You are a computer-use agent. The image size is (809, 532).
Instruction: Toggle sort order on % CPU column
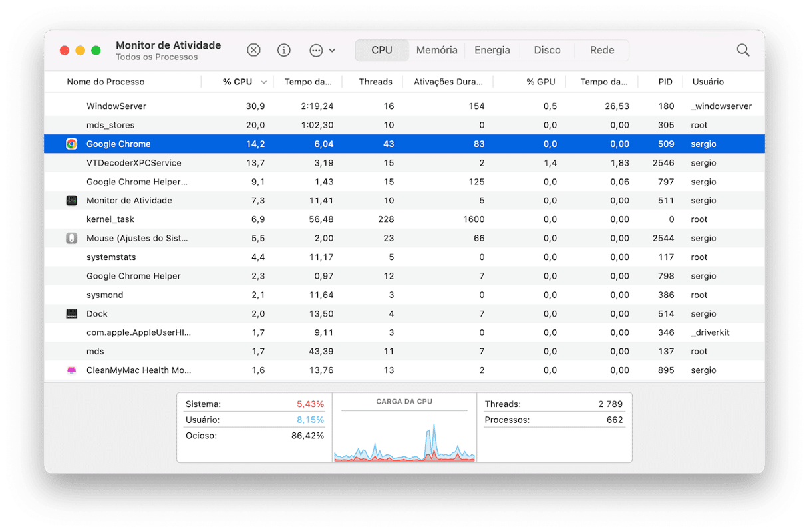pyautogui.click(x=238, y=82)
